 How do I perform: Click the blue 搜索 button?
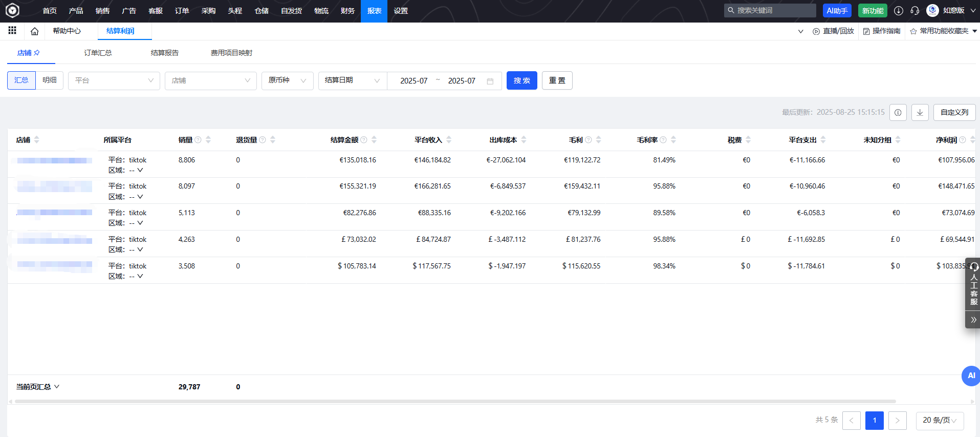click(521, 80)
